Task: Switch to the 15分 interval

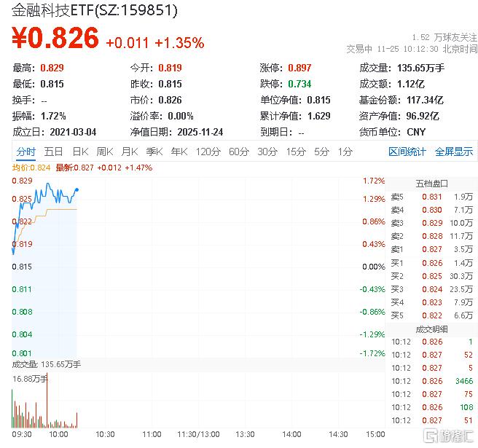Action: click(296, 152)
